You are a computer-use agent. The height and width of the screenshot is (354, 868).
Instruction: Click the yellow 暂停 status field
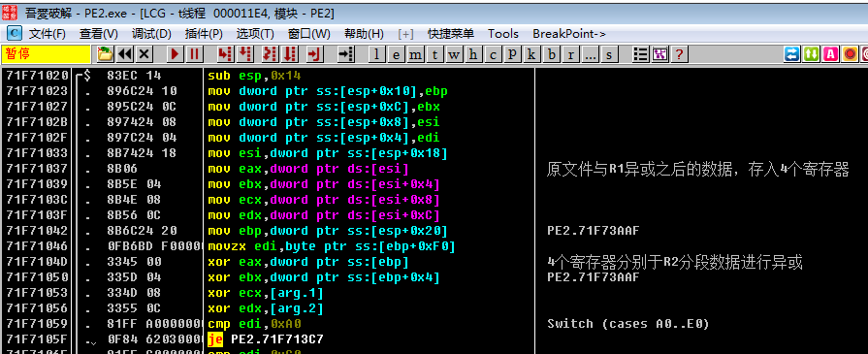46,53
